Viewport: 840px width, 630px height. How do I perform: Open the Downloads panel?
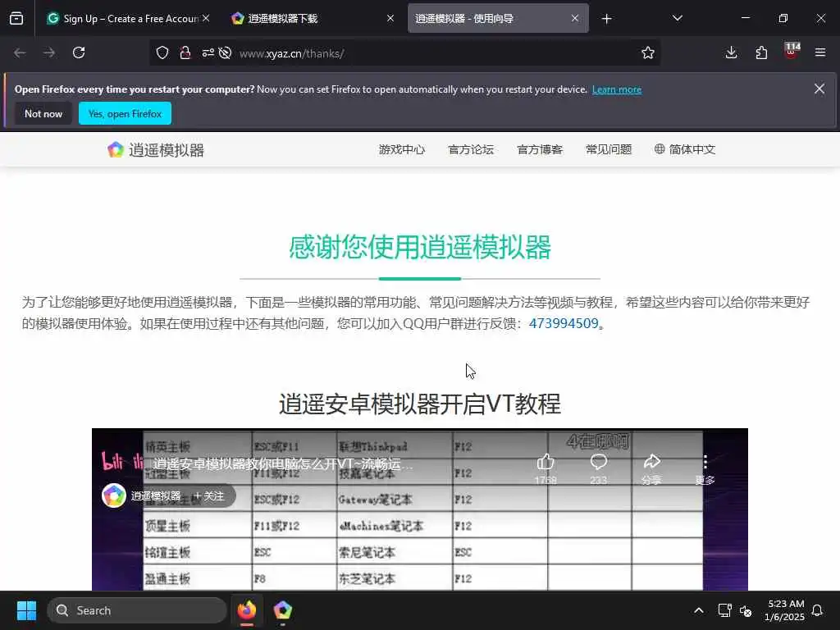click(x=731, y=52)
